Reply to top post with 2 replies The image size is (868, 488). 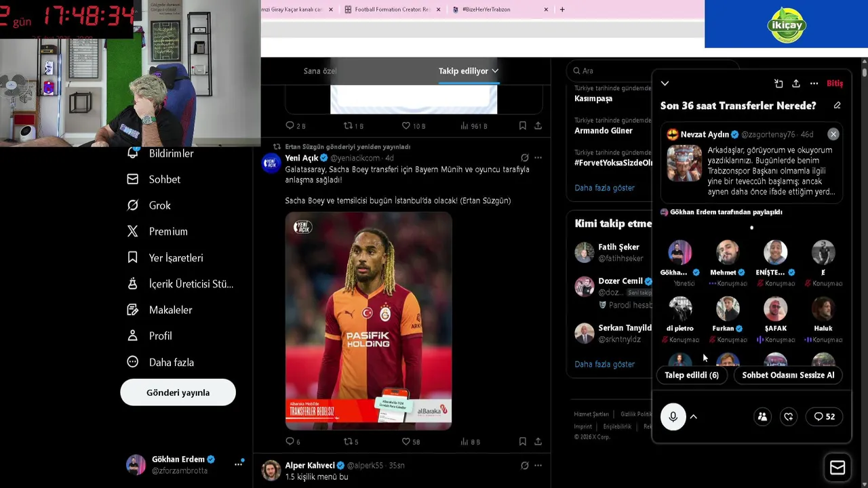[x=295, y=125]
